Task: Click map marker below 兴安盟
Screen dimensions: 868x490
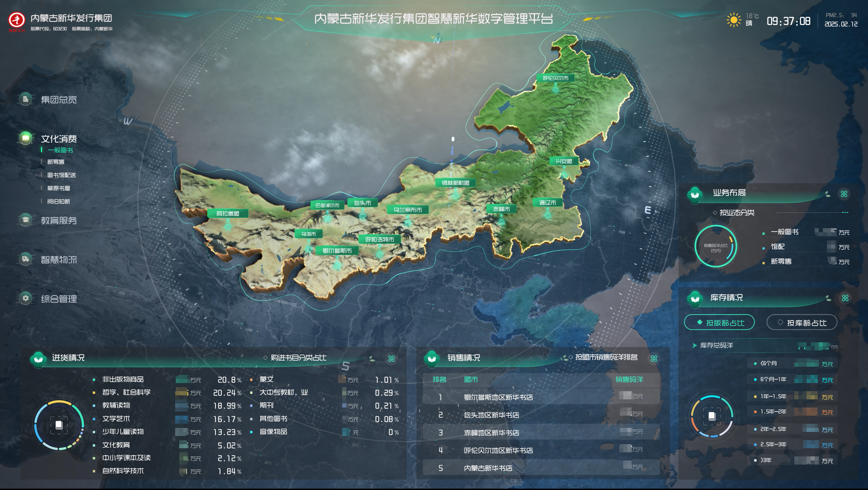Action: pos(564,173)
